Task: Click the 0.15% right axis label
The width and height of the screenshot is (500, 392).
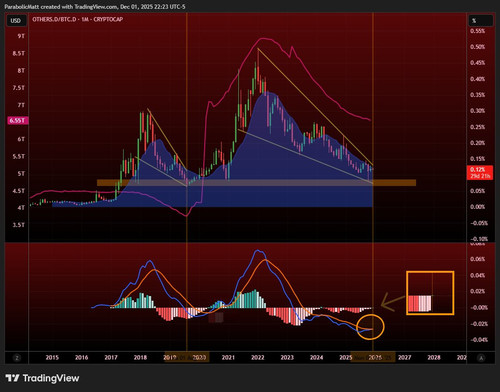Action: point(477,159)
